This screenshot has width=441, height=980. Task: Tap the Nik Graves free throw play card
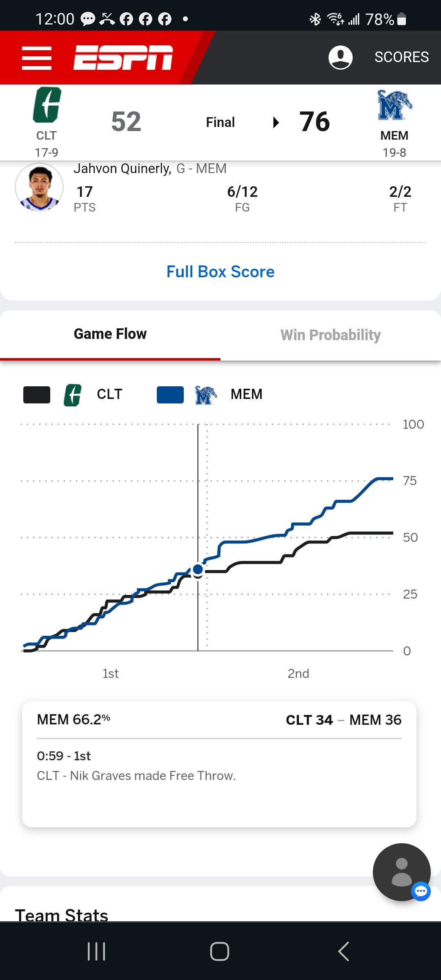(x=219, y=764)
